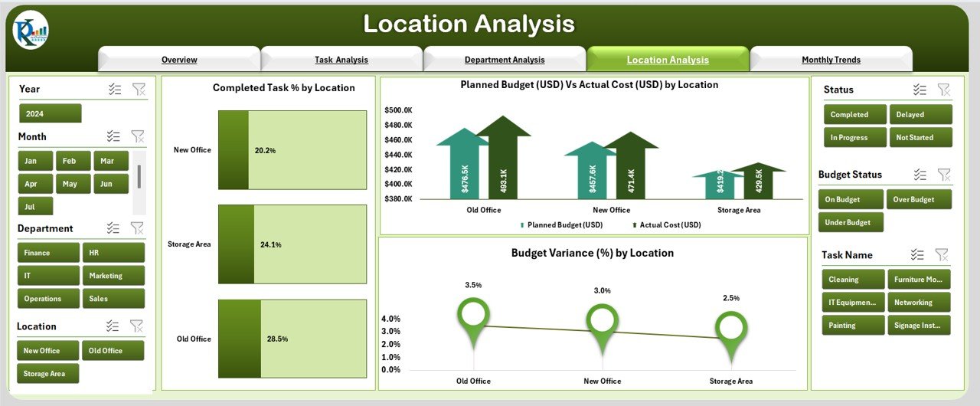This screenshot has height=406, width=980.
Task: Click the multi-select icon for Year slicer
Action: click(x=115, y=90)
